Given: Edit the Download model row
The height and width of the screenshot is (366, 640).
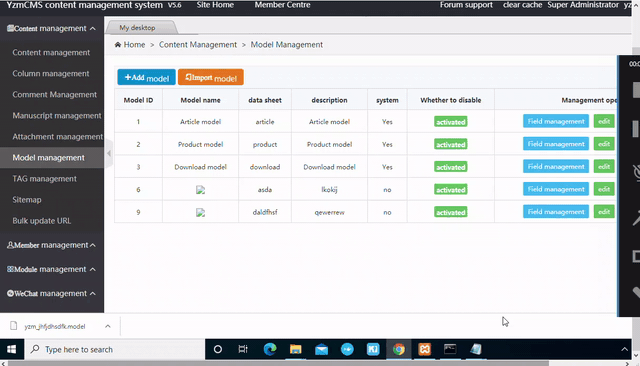Looking at the screenshot, I should click(x=604, y=166).
